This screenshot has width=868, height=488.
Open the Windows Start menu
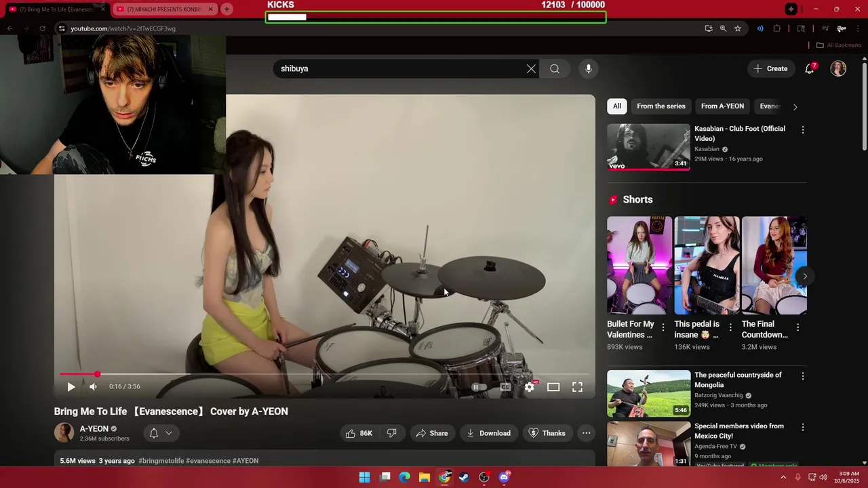point(364,477)
